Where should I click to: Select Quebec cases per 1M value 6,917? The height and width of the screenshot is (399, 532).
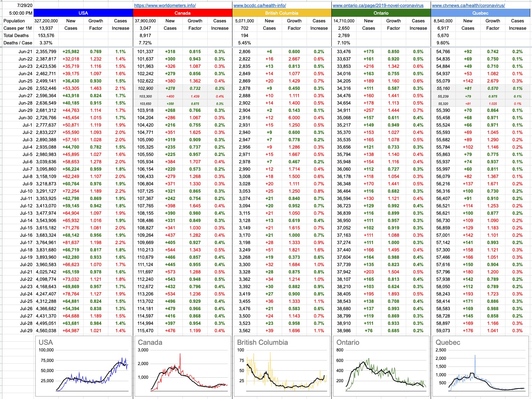click(x=443, y=28)
